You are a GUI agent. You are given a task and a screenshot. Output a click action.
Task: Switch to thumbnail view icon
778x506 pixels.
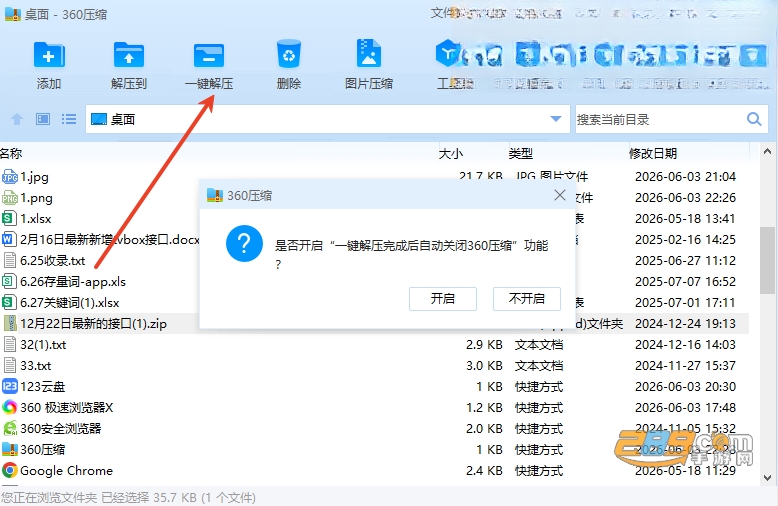(x=43, y=119)
